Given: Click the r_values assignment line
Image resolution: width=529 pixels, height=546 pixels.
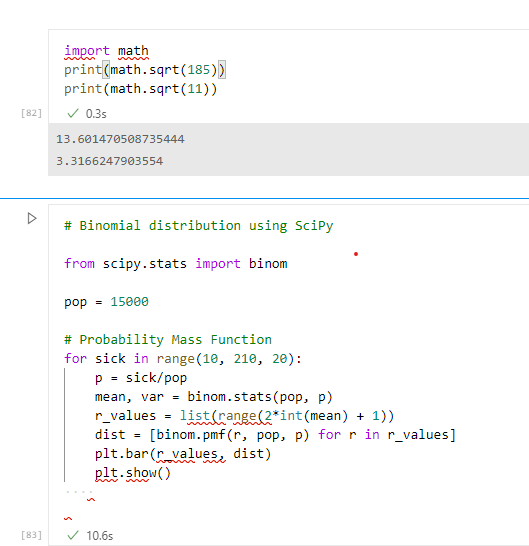Looking at the screenshot, I should pos(244,416).
